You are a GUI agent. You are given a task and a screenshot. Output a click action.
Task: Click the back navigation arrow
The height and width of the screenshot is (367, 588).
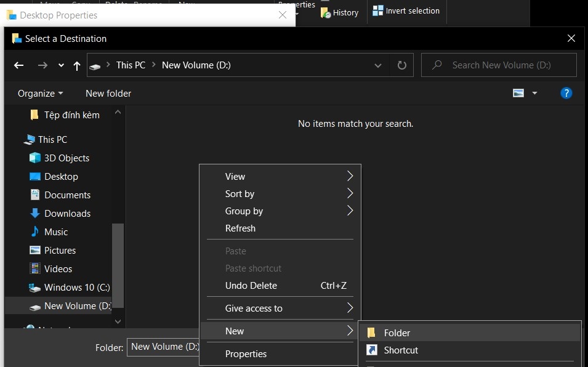click(18, 66)
